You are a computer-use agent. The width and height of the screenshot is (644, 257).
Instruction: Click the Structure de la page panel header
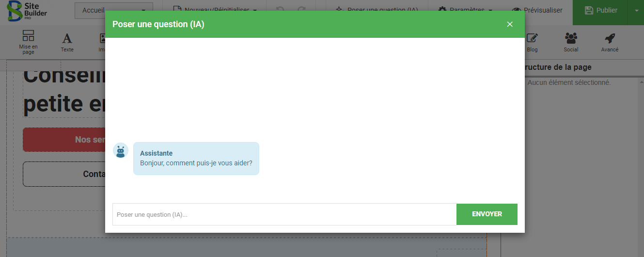click(x=557, y=67)
